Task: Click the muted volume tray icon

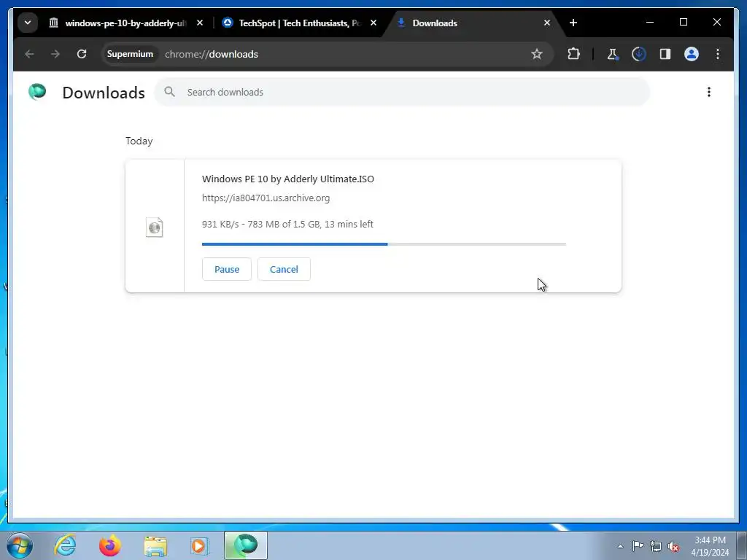Action: [673, 546]
